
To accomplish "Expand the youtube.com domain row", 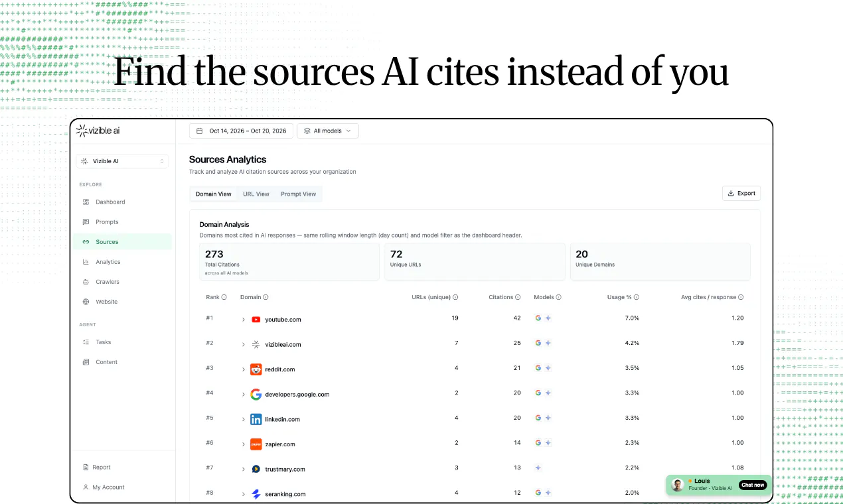I will point(244,320).
